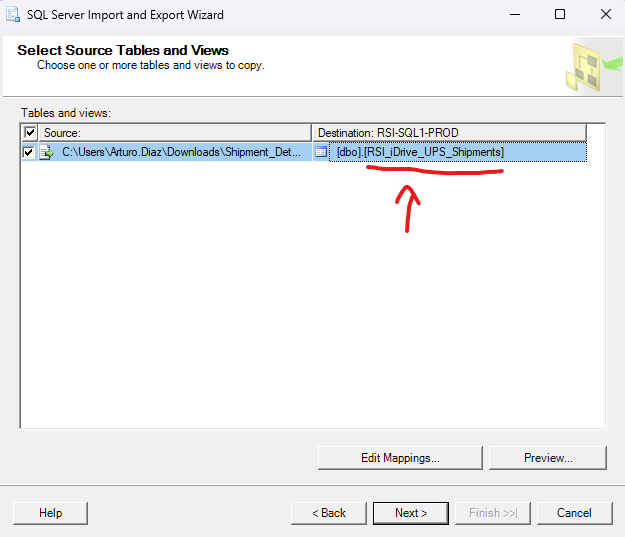This screenshot has height=537, width=625.
Task: Close the SQL Server Import and Export Wizard
Action: (605, 15)
